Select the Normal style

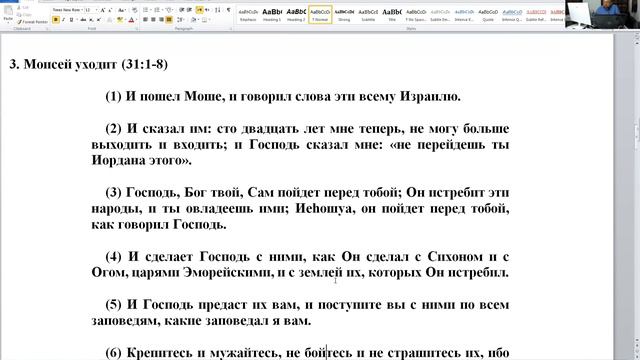(320, 14)
